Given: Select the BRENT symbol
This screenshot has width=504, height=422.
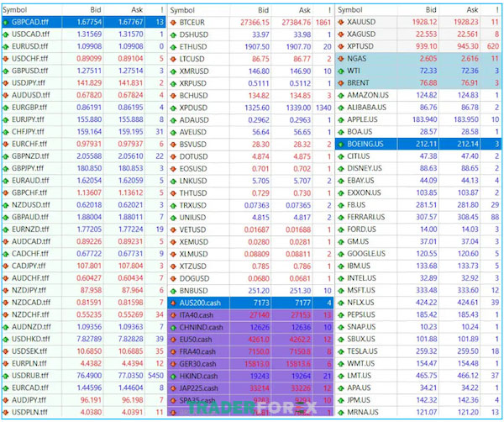Looking at the screenshot, I should (358, 83).
